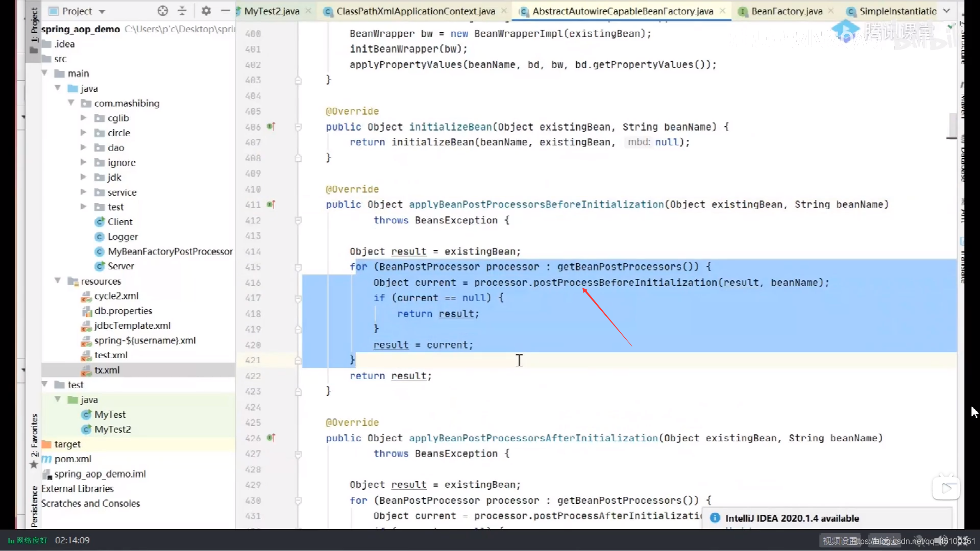Open Project panel settings gear

[x=206, y=11]
